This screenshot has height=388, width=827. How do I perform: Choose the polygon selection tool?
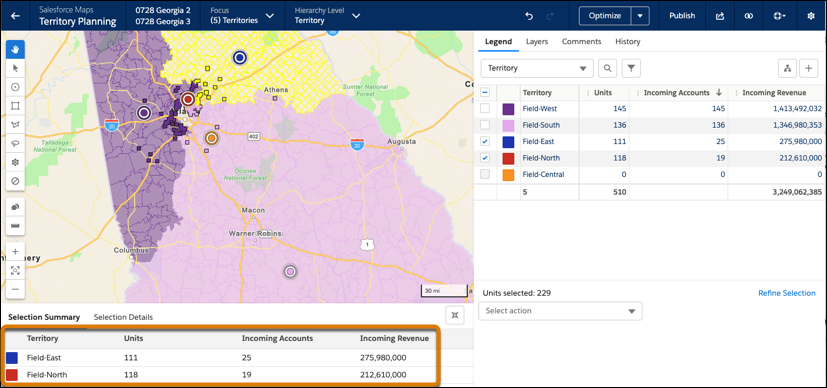[x=15, y=125]
